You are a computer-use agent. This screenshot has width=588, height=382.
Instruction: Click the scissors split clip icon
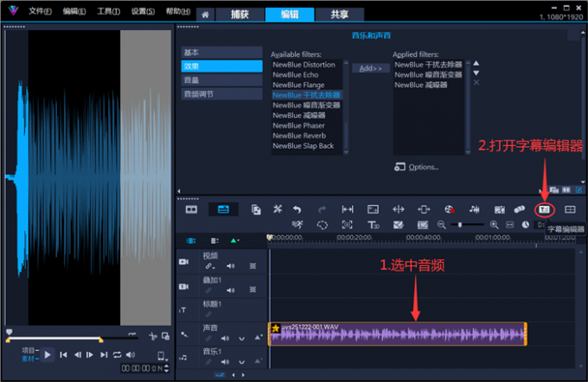coord(151,335)
